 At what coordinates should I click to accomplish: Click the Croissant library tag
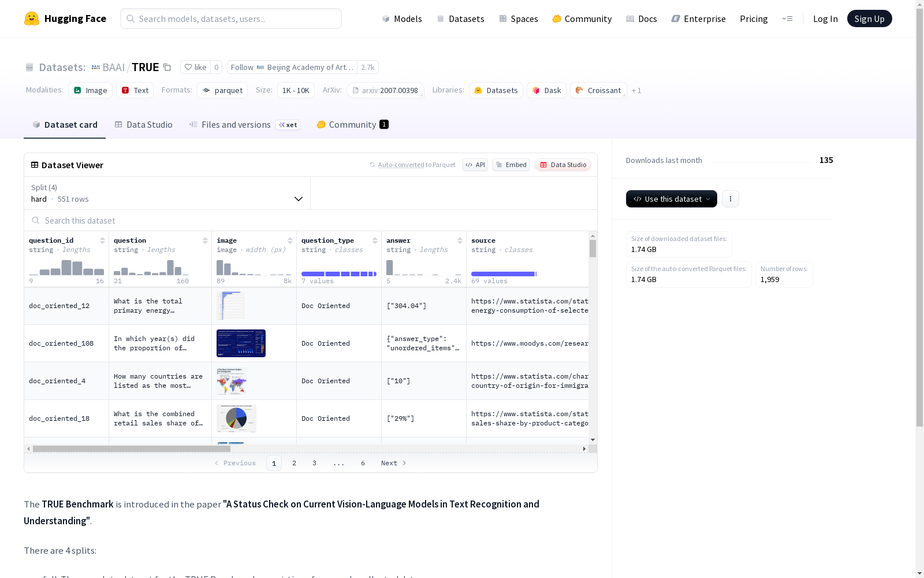point(598,90)
